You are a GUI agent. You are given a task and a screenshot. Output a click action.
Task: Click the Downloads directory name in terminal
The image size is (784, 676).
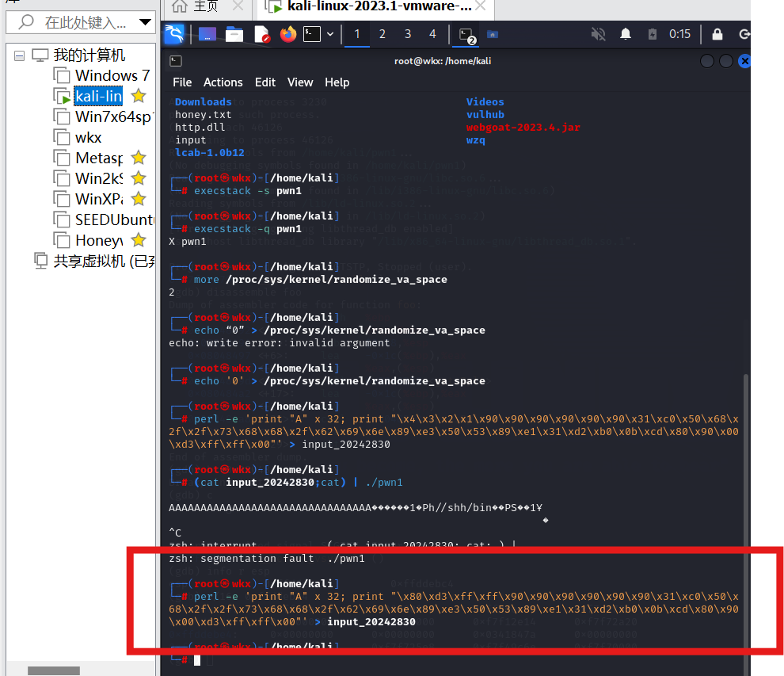[203, 101]
